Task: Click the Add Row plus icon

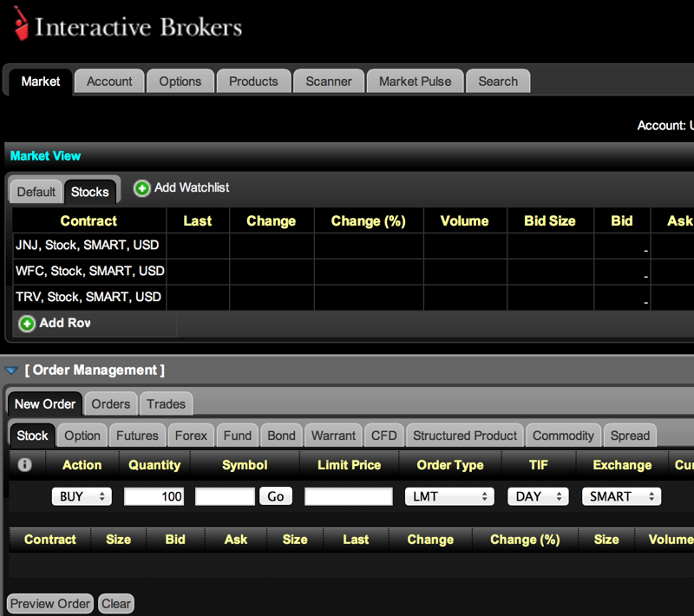Action: (x=26, y=323)
